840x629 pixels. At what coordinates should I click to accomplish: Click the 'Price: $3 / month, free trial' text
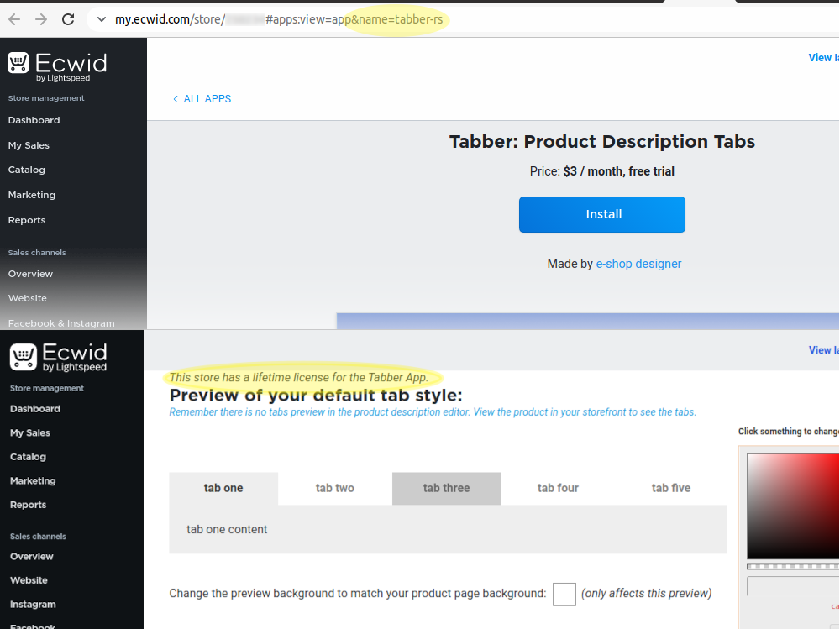coord(602,171)
